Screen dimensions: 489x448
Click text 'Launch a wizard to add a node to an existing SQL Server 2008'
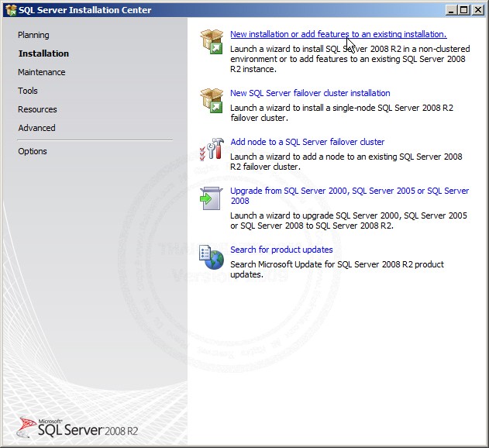(346, 157)
